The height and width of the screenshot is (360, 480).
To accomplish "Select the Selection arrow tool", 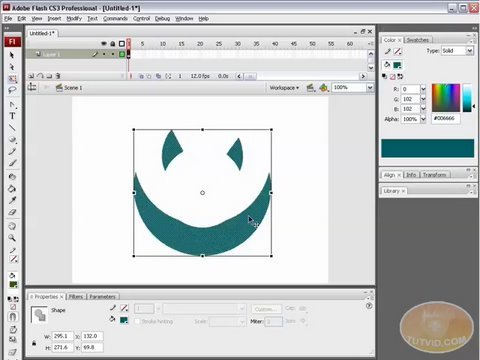I will pos(12,55).
